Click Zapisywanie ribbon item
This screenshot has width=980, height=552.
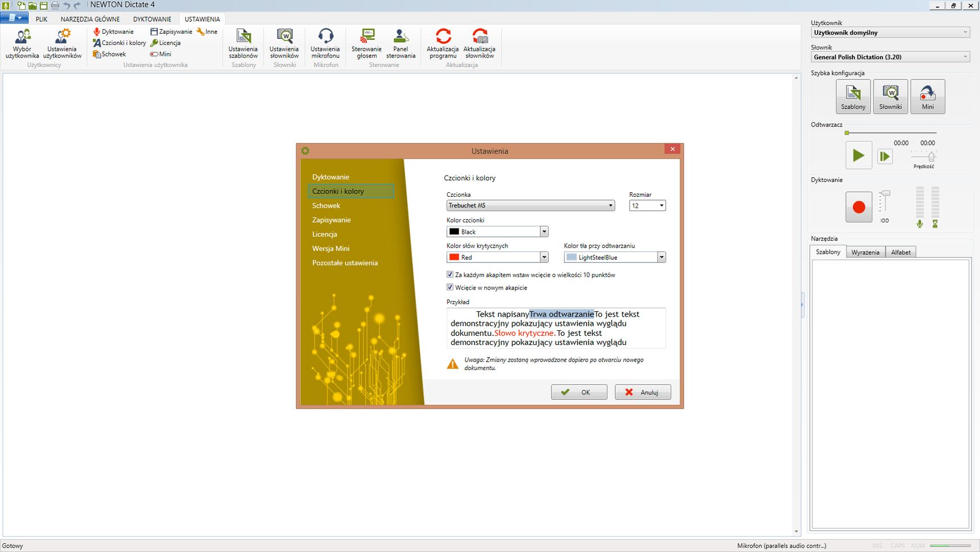point(171,32)
